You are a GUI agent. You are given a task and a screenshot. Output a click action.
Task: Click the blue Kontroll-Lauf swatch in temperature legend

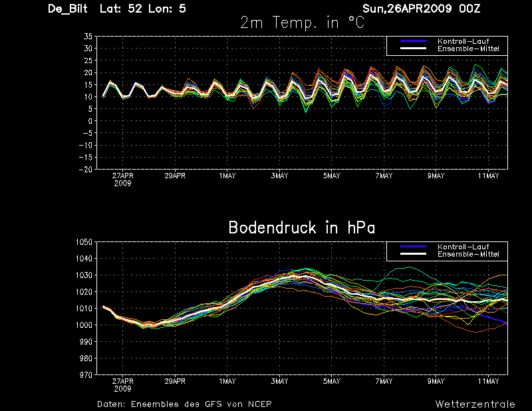413,41
